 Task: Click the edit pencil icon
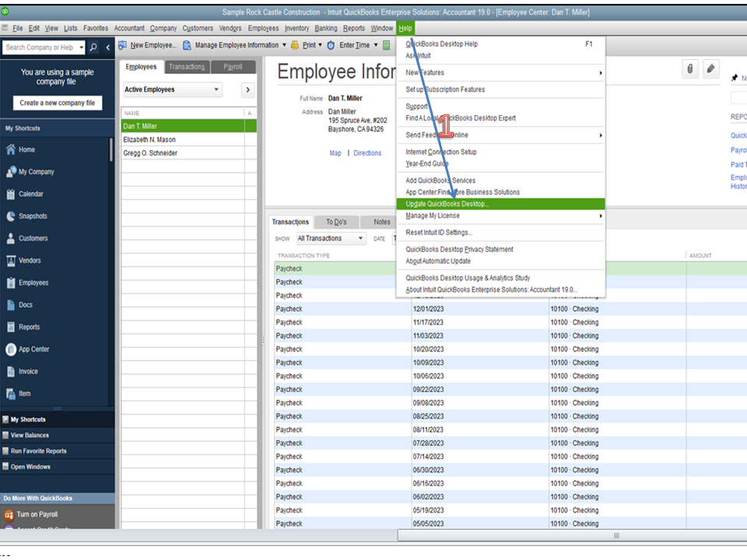click(710, 69)
